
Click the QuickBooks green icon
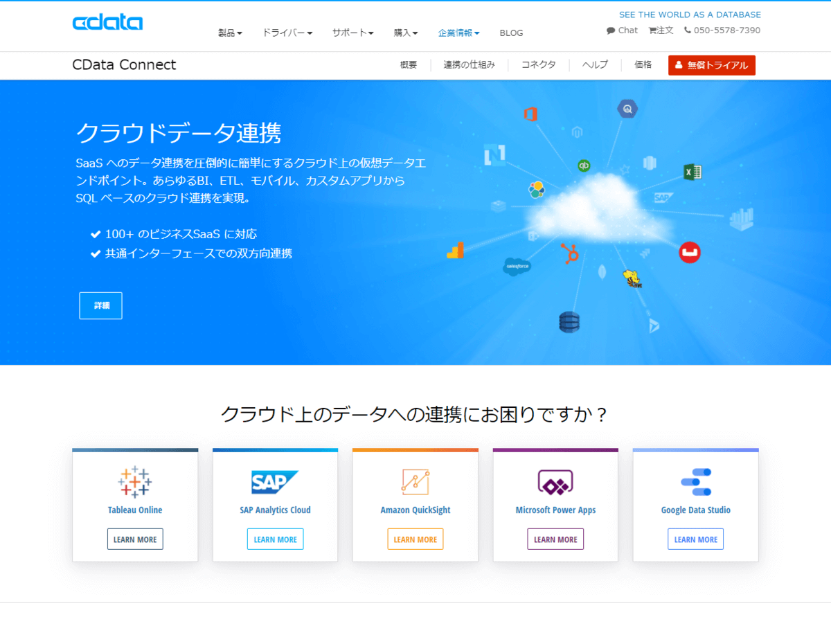tap(584, 166)
